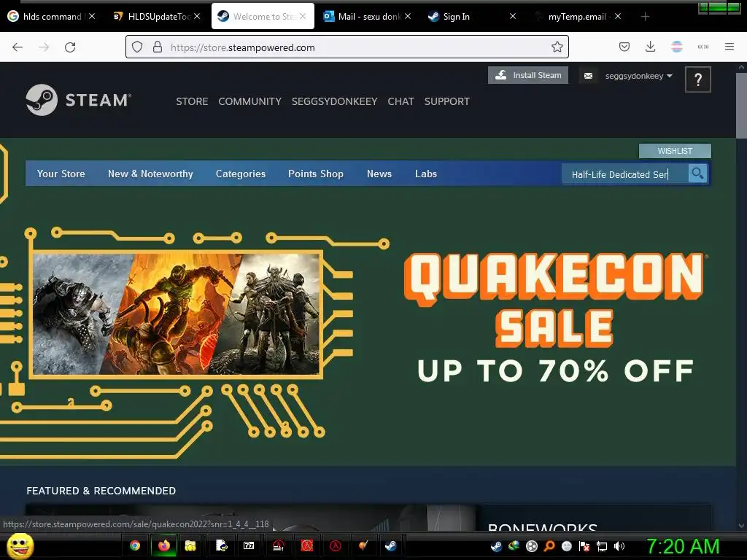Screen dimensions: 747x560
Task: Click the striped flag extension icon
Action: (x=676, y=47)
